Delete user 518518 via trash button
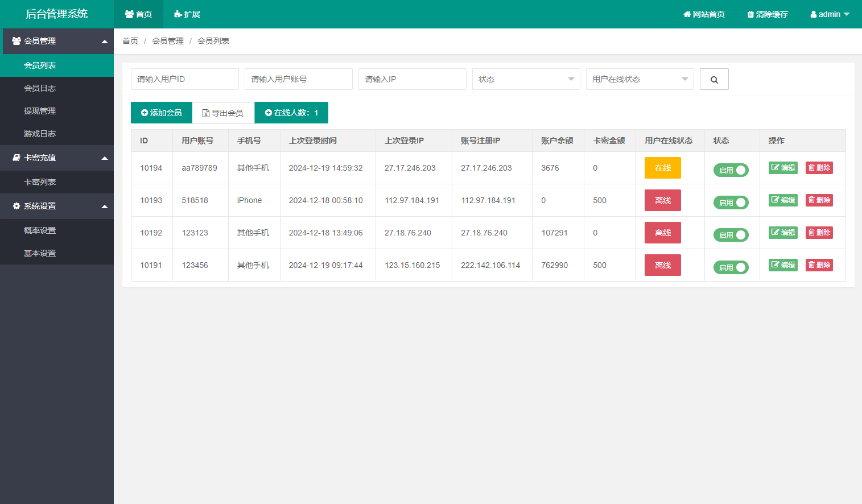The image size is (862, 504). click(819, 200)
